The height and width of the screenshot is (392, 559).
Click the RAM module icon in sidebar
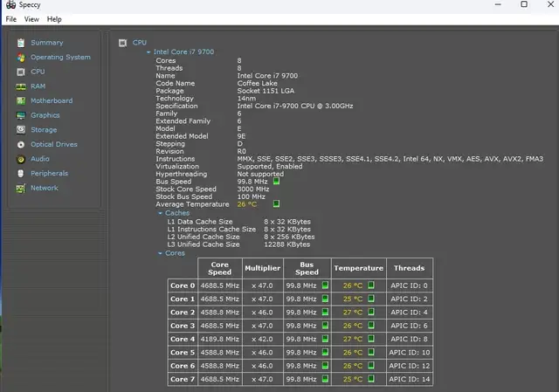(x=21, y=86)
